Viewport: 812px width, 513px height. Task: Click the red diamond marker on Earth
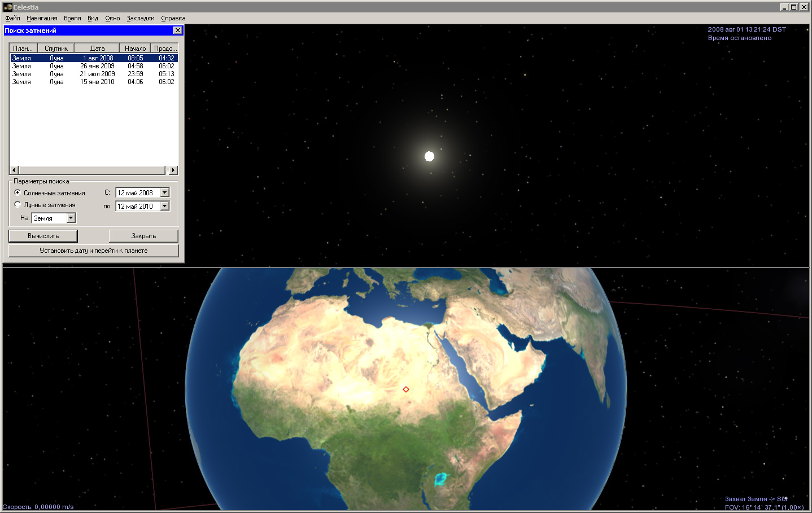tap(405, 389)
